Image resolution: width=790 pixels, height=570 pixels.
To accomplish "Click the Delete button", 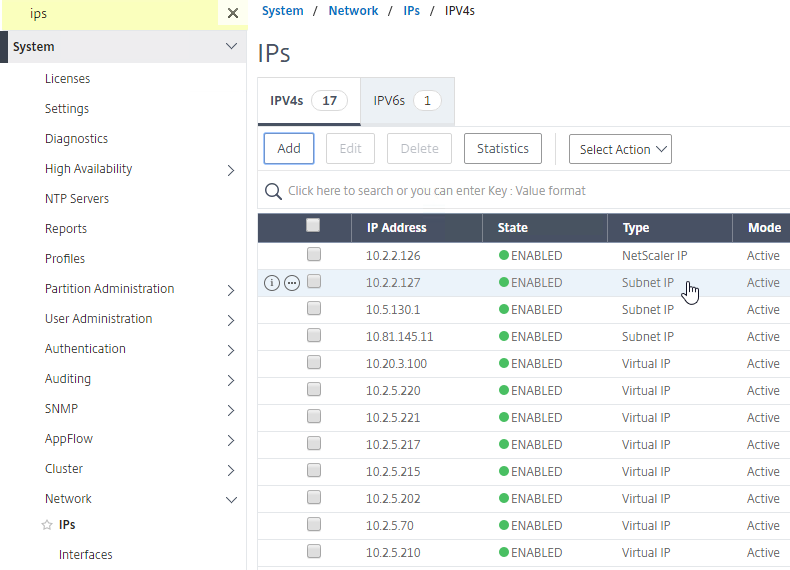I will (x=419, y=149).
